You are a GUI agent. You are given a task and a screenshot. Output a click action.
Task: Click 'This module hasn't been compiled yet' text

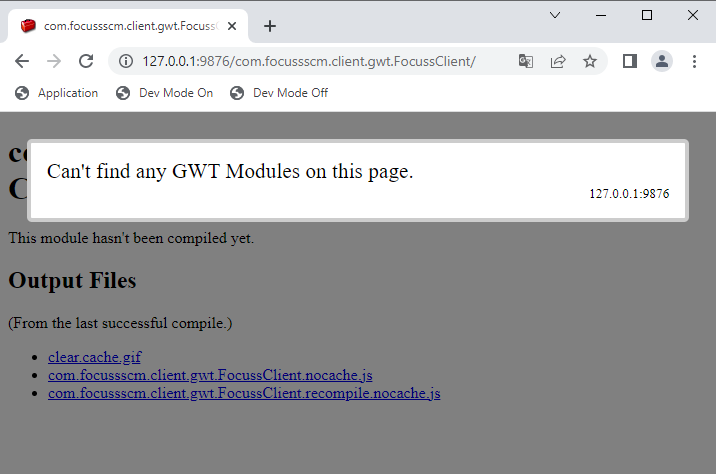[131, 238]
